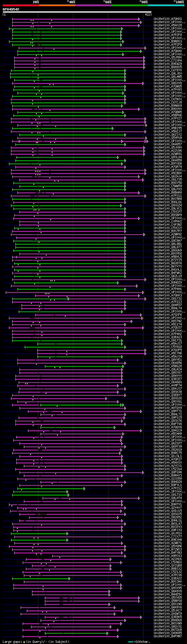Open hit UniRef100_A2ZU96
The height and width of the screenshot is (644, 187).
coord(168,151)
